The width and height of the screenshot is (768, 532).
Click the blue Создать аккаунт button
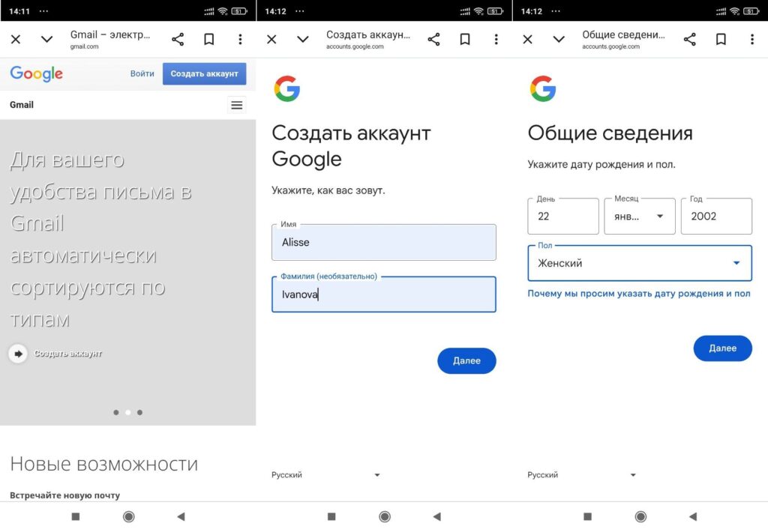point(204,73)
